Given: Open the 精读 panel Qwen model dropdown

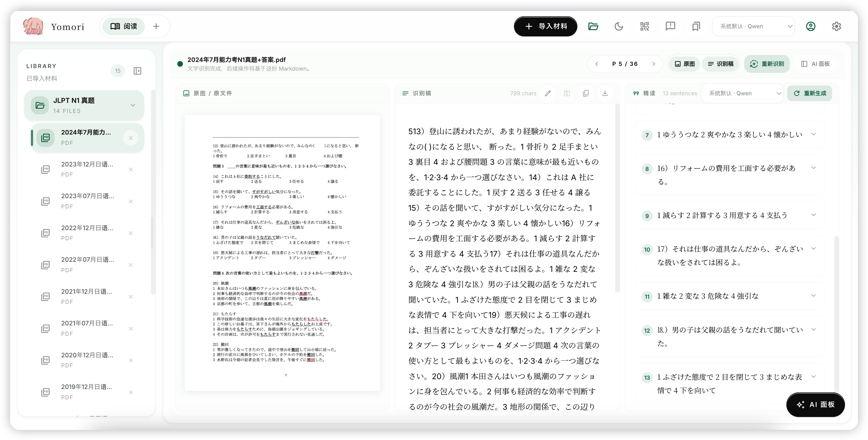Looking at the screenshot, I should [x=743, y=93].
